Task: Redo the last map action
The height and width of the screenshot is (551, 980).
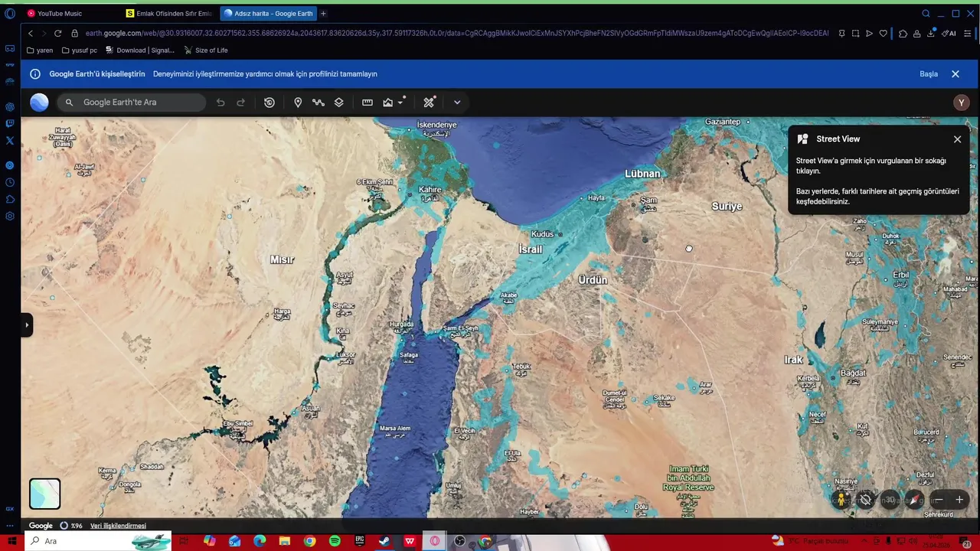Action: pyautogui.click(x=240, y=103)
